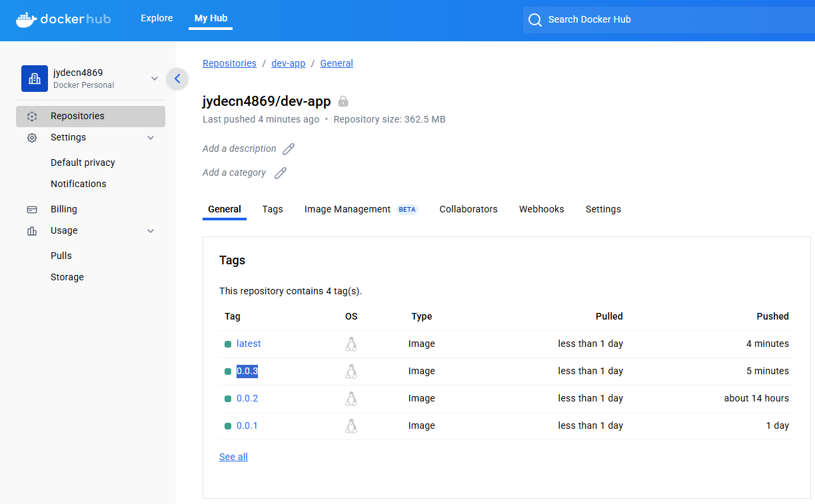Switch to the Webhooks tab

[542, 209]
